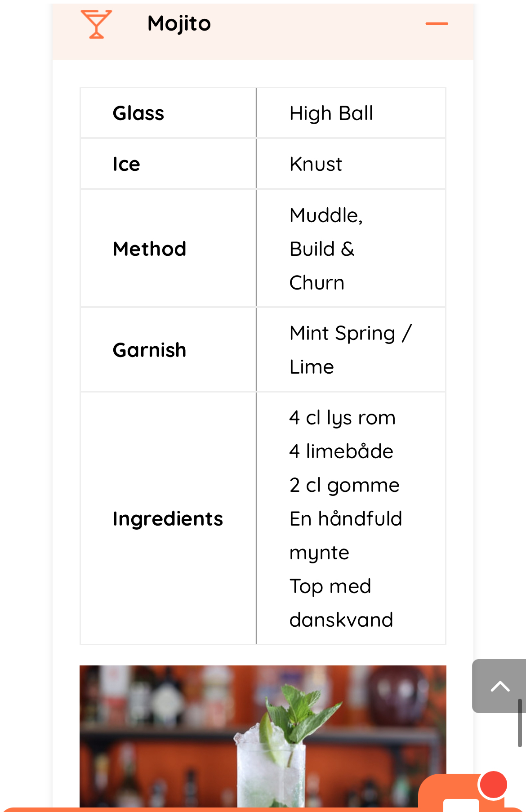The width and height of the screenshot is (526, 812).
Task: Click the Ingredients row label
Action: click(168, 519)
